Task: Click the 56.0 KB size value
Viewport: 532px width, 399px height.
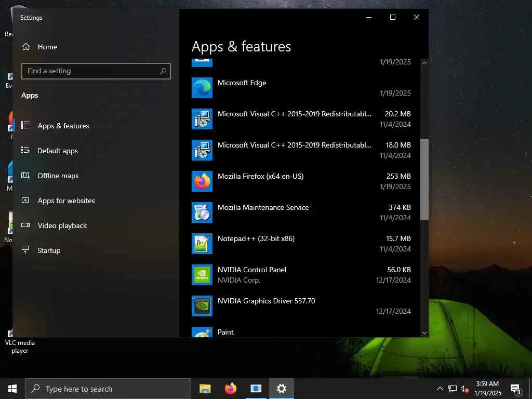Action: click(399, 270)
